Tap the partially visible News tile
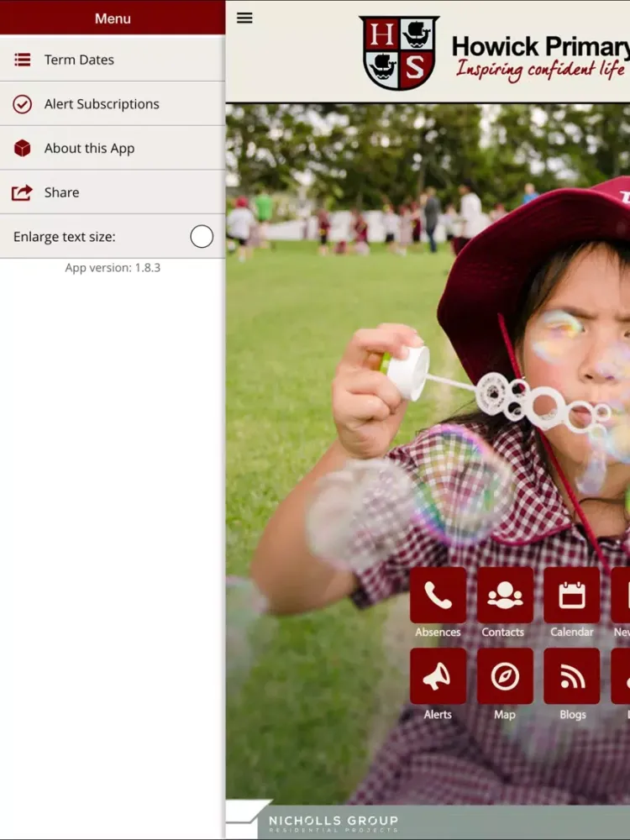630x840 pixels. click(622, 595)
